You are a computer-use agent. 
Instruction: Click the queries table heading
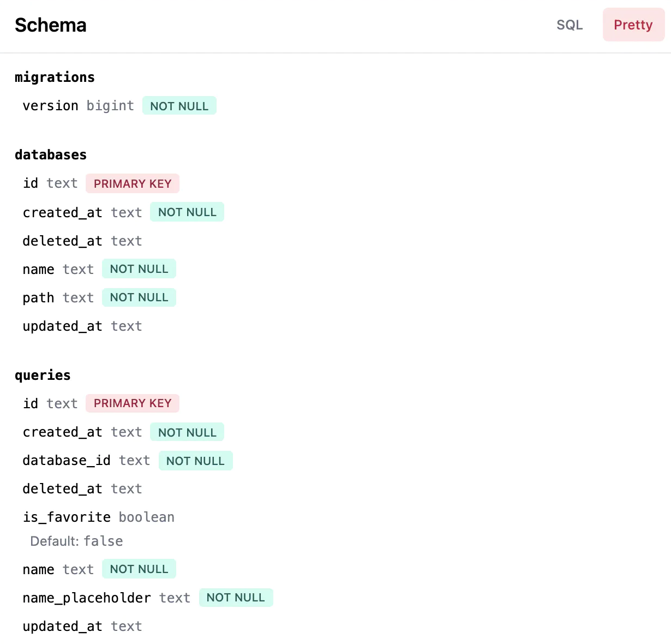tap(43, 375)
